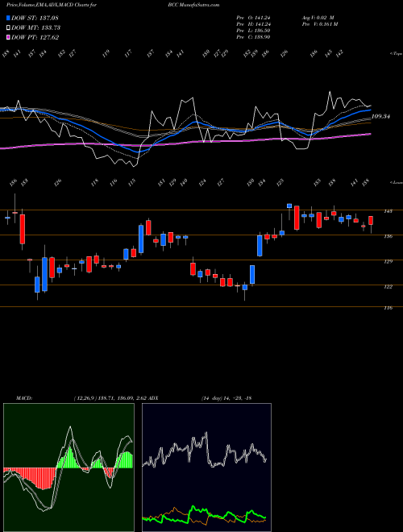Select the DOW PT: 127.62 label

pos(35,37)
